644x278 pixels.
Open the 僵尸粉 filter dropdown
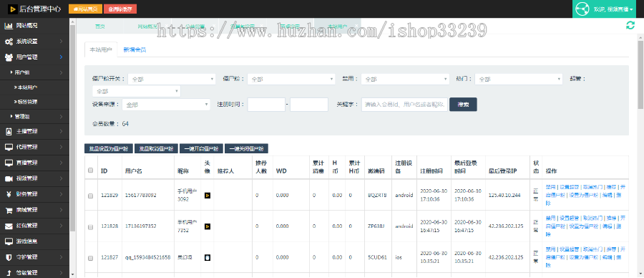point(291,79)
